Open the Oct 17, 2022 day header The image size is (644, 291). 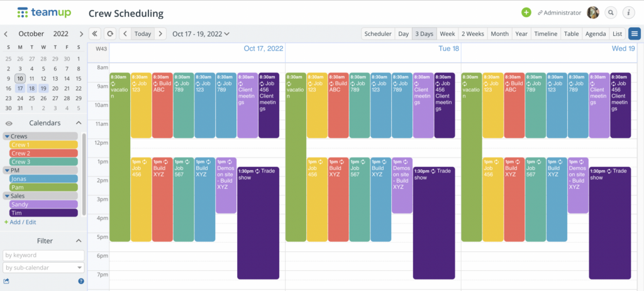tap(264, 48)
